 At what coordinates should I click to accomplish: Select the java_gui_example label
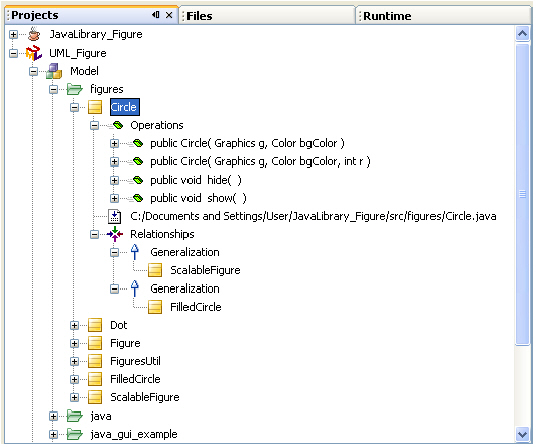click(134, 434)
